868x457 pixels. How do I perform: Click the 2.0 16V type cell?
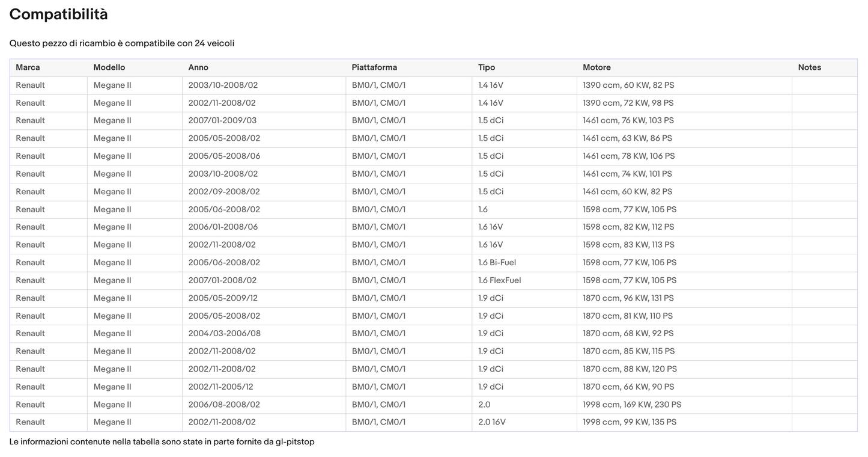[491, 422]
